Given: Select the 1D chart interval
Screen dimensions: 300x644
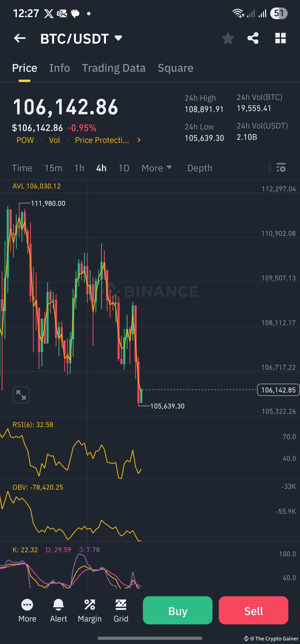Looking at the screenshot, I should pos(124,168).
